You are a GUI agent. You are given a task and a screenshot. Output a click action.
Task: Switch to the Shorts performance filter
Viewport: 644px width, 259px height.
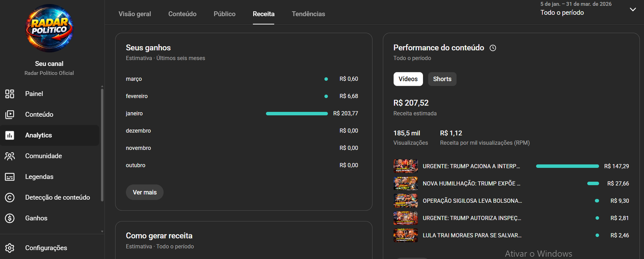point(442,79)
